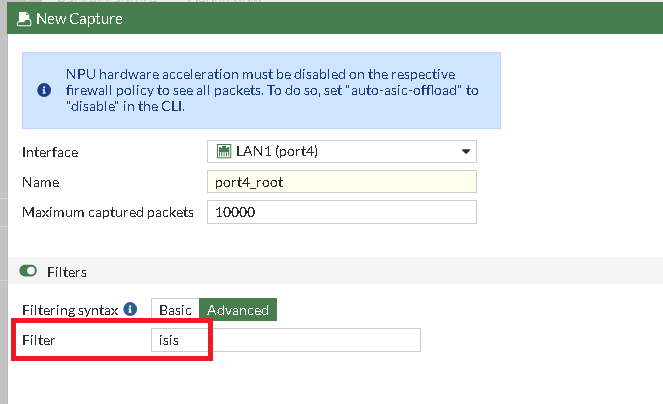Click the Name field label

click(40, 182)
